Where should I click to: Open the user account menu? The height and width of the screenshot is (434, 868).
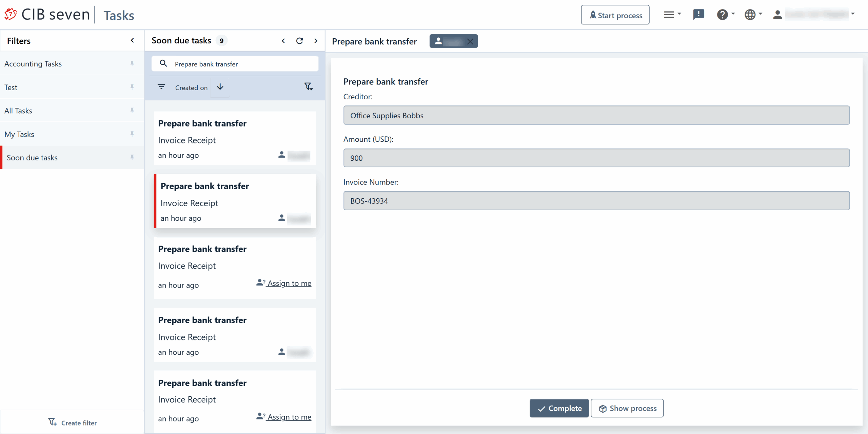[x=814, y=15]
